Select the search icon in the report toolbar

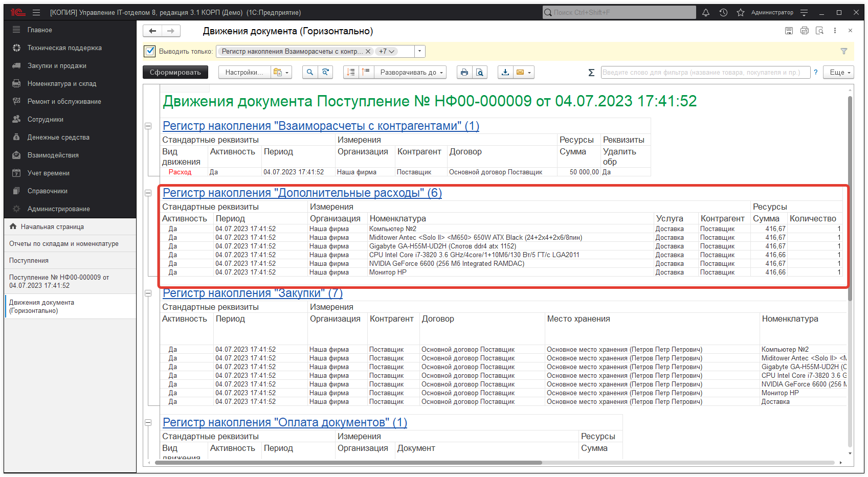tap(309, 72)
